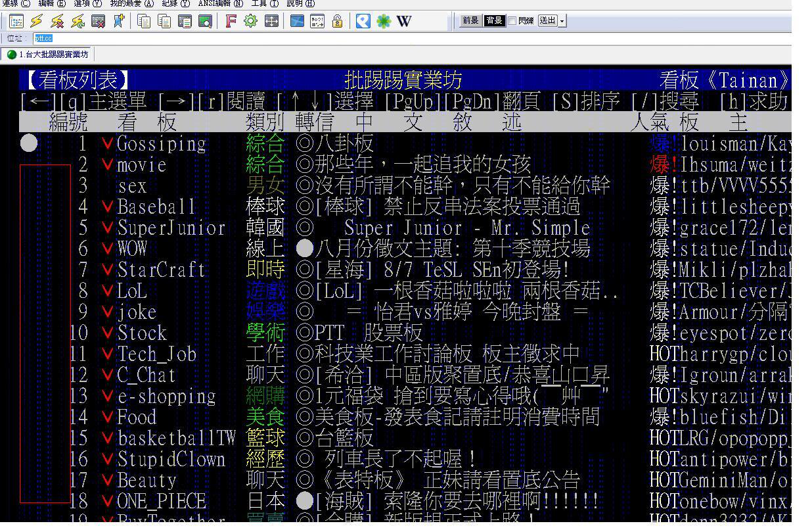Click the first copy documents icon
Image resolution: width=812 pixels, height=530 pixels.
(143, 21)
